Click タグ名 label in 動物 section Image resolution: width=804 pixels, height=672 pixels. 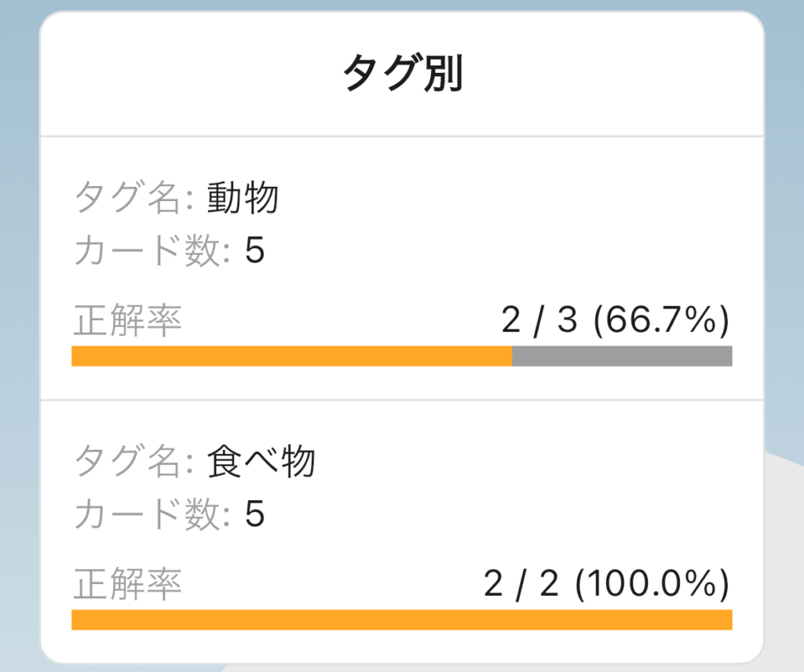[x=133, y=198]
